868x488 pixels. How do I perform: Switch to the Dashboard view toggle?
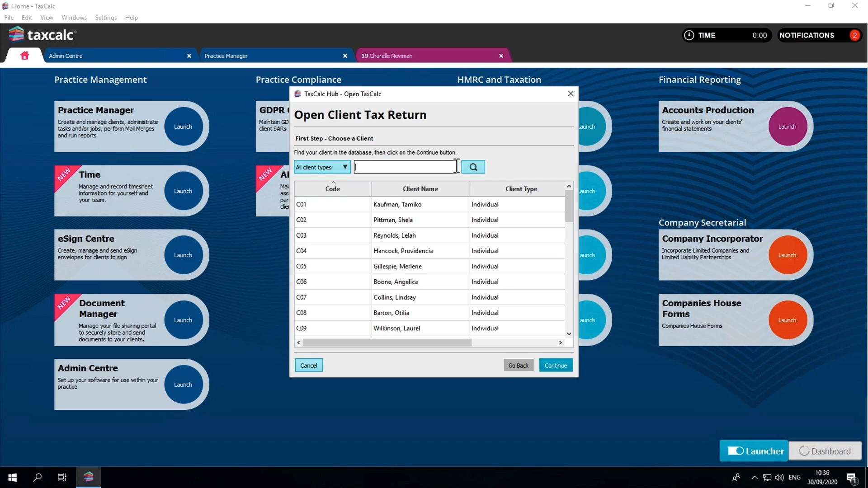tap(825, 451)
